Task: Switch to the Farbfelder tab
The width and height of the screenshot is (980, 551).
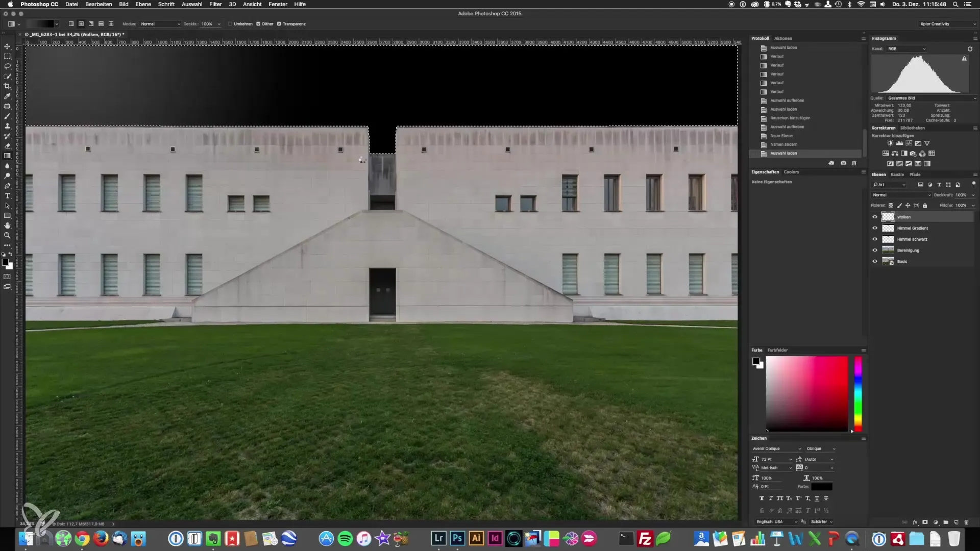Action: click(x=777, y=350)
